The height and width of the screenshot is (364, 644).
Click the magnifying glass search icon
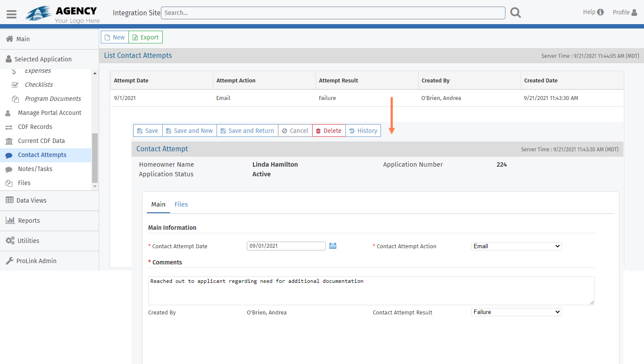click(x=516, y=13)
